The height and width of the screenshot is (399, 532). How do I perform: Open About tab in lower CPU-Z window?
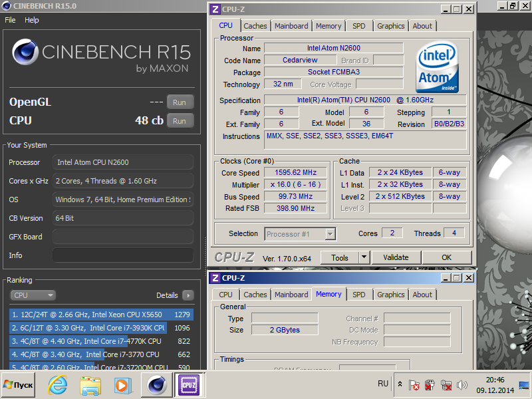coord(422,295)
